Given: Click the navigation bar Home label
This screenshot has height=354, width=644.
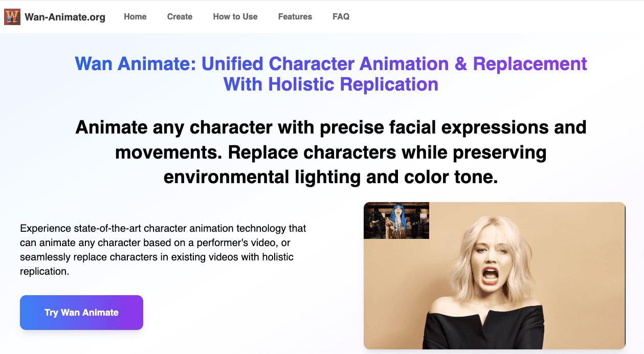Looking at the screenshot, I should click(x=135, y=16).
